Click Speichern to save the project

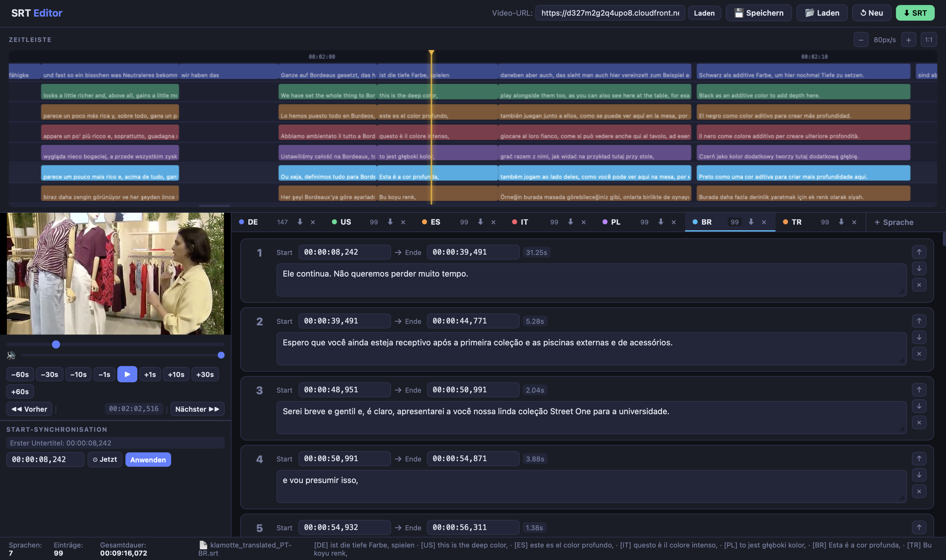coord(759,13)
